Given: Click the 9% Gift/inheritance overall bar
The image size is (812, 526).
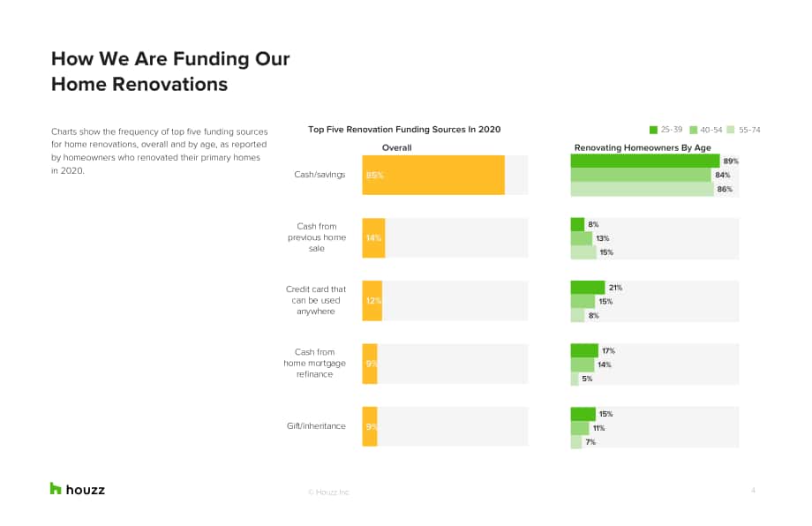Looking at the screenshot, I should coord(370,426).
